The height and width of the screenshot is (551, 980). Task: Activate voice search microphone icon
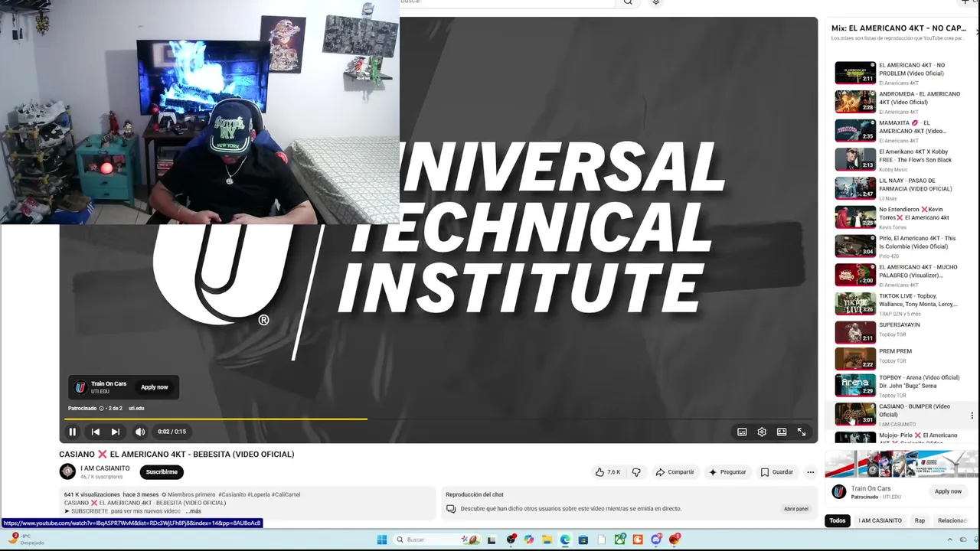coord(656,2)
